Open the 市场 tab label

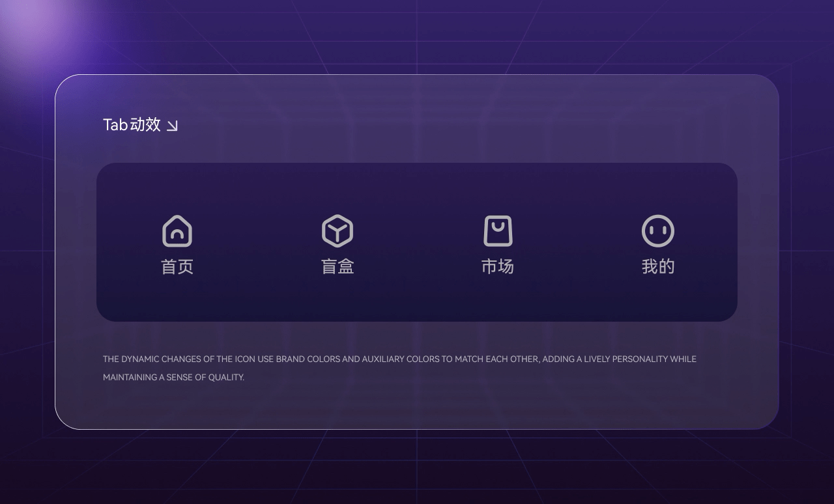(x=498, y=266)
